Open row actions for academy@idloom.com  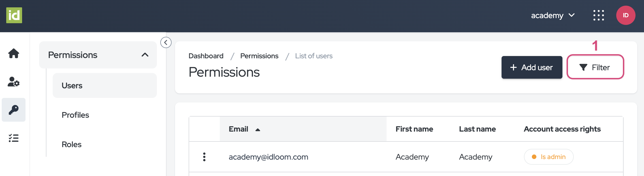(204, 157)
